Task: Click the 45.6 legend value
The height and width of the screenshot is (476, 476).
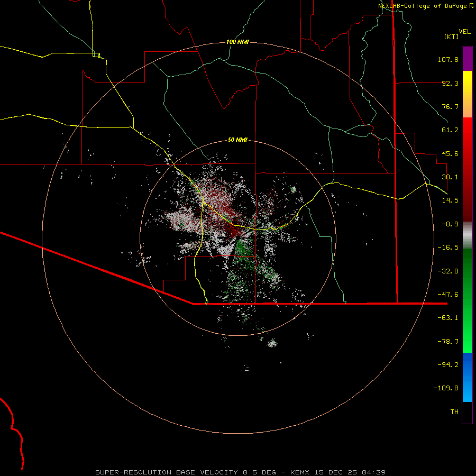Action: (x=450, y=153)
